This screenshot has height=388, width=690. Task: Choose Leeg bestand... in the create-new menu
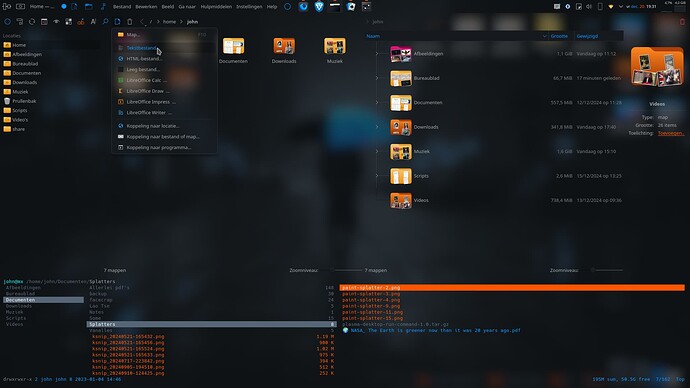pos(164,70)
